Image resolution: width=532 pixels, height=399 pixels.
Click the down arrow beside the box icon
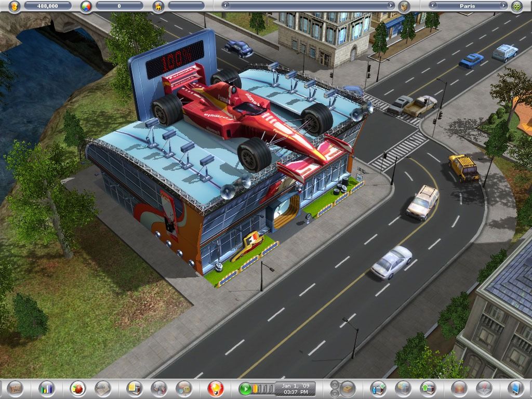334,392
